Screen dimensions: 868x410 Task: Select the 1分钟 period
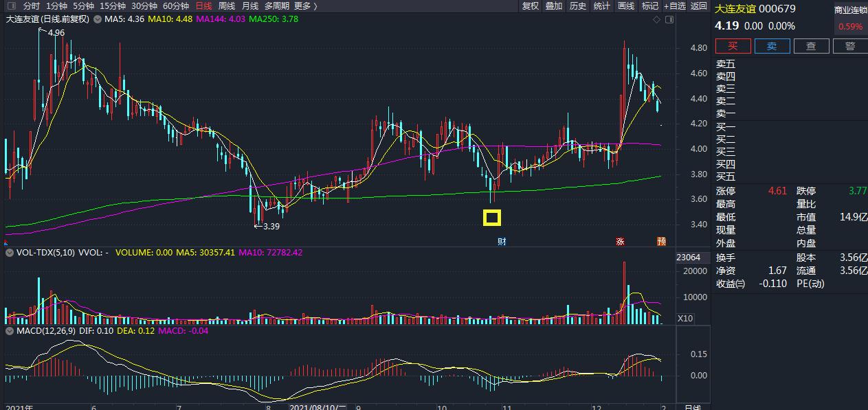[x=56, y=6]
